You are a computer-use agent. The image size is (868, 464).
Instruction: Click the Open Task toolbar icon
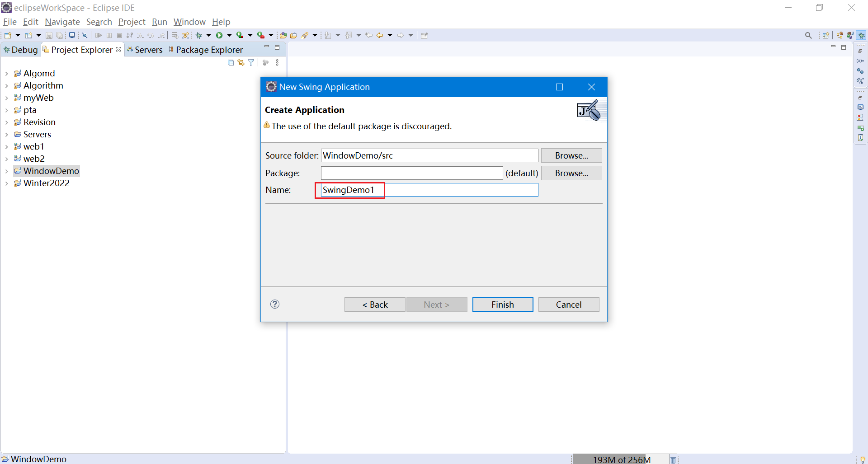[x=293, y=35]
